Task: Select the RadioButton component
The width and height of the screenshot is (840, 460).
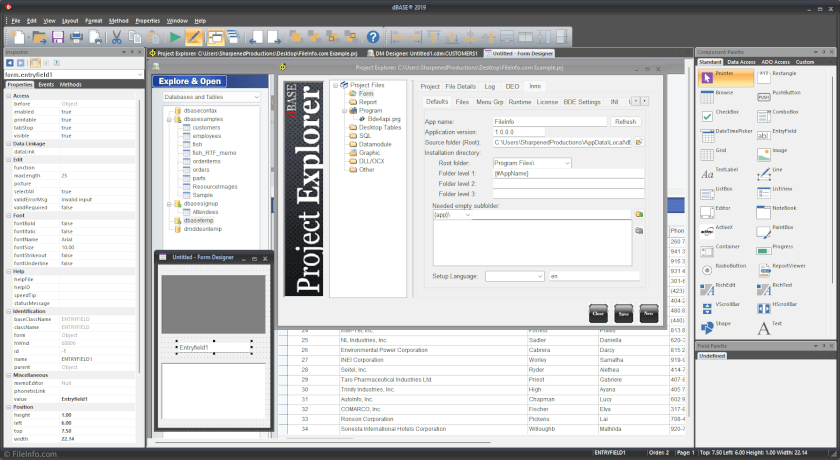Action: [x=723, y=270]
